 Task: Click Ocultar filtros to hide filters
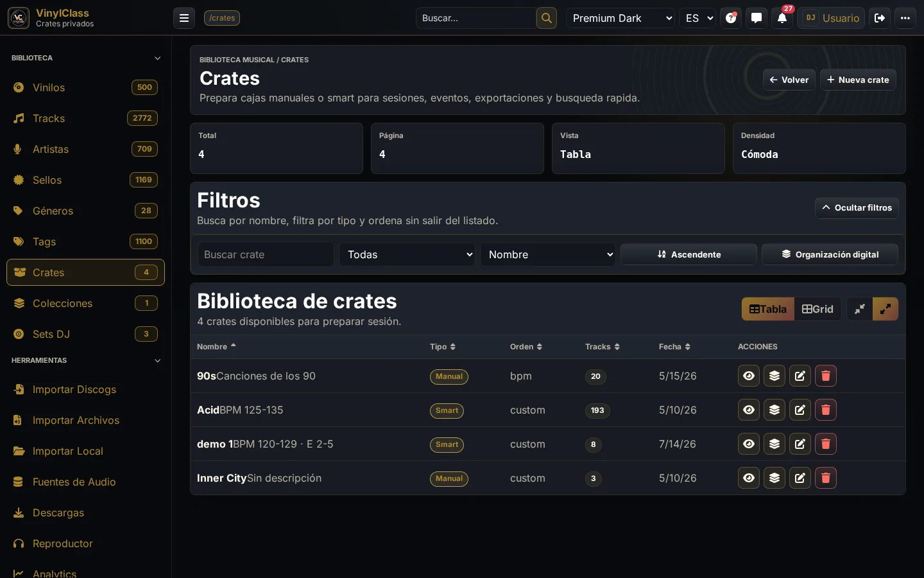857,207
